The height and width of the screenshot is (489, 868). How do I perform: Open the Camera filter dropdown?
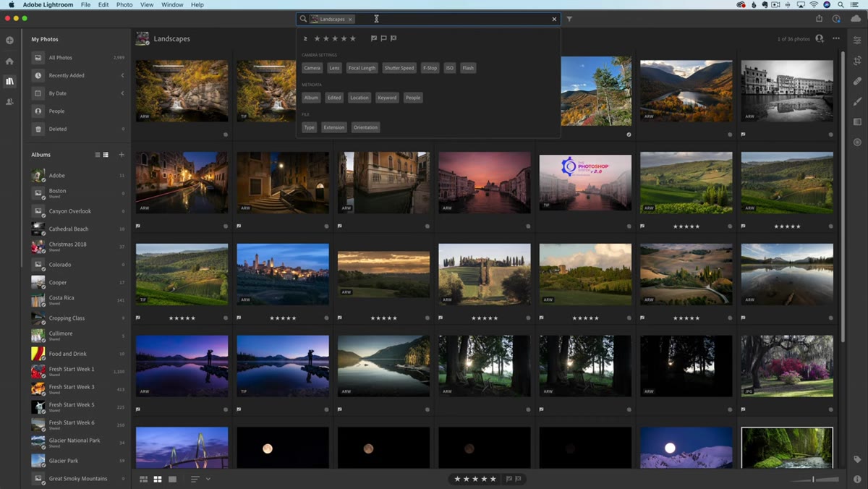pos(312,68)
